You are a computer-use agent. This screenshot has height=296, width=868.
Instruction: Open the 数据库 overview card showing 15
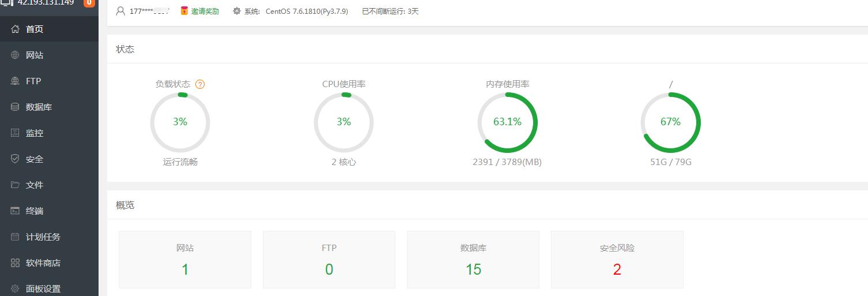(x=473, y=260)
